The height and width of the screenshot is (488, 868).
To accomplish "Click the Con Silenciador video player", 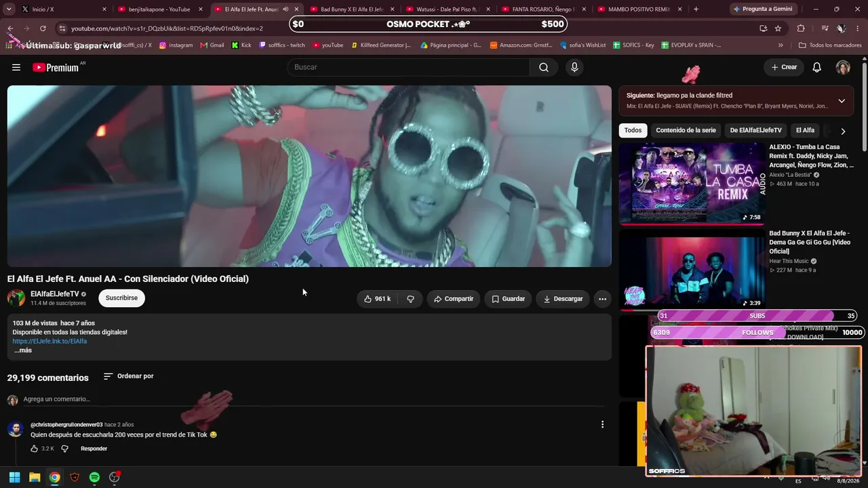I will click(x=309, y=176).
